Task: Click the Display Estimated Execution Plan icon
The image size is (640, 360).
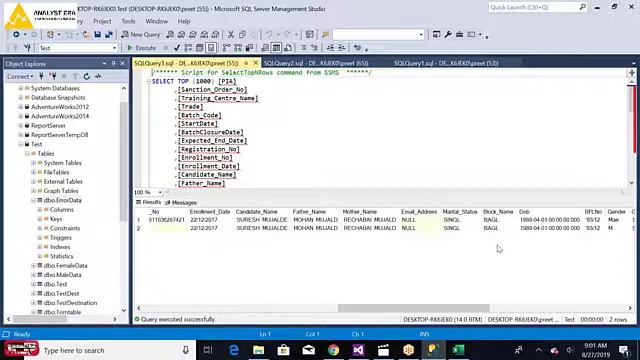Action: (188, 48)
